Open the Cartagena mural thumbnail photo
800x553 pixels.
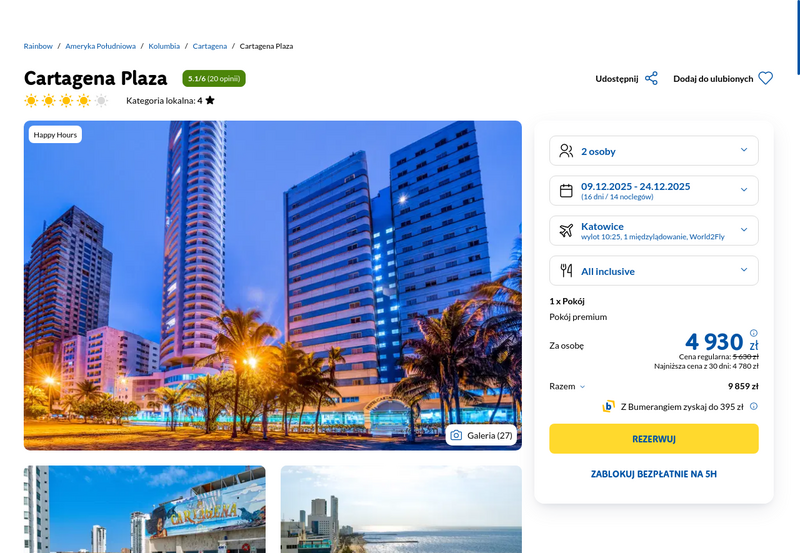pos(144,509)
